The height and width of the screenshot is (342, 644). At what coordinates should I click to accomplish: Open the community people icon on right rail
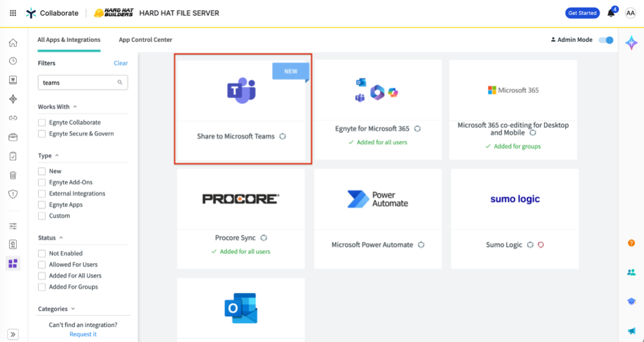pyautogui.click(x=631, y=272)
